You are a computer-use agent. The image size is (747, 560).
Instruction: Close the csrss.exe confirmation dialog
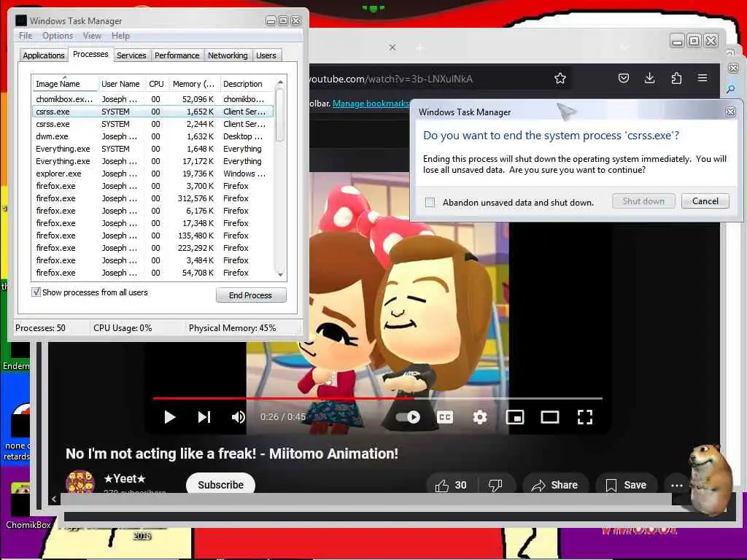click(730, 112)
